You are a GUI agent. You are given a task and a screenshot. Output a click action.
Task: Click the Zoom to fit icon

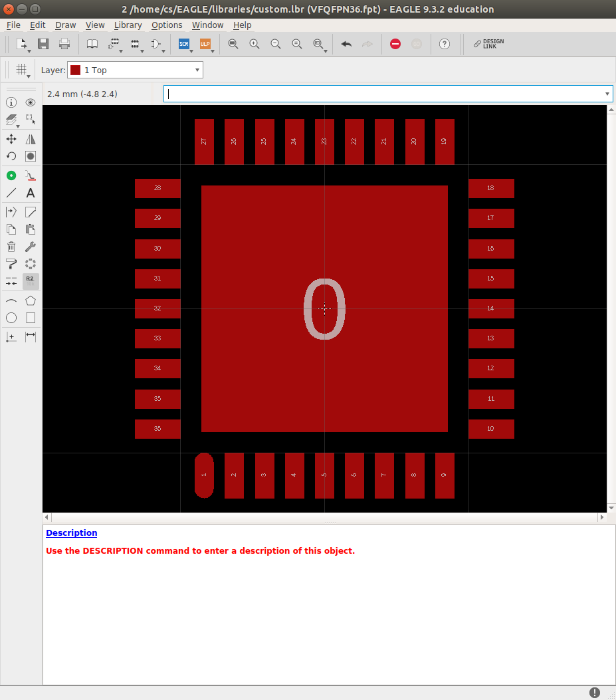[233, 44]
